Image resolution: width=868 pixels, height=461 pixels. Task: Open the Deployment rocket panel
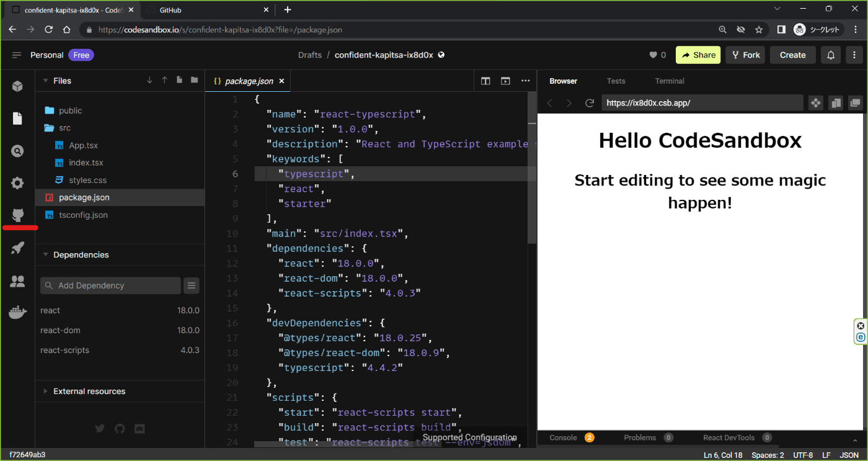point(17,248)
